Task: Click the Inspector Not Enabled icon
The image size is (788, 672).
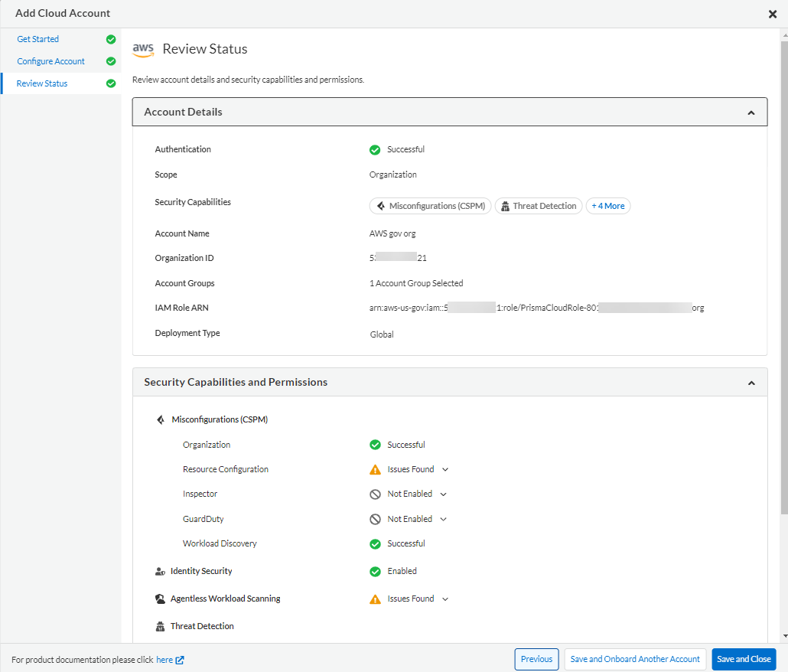Action: click(375, 494)
